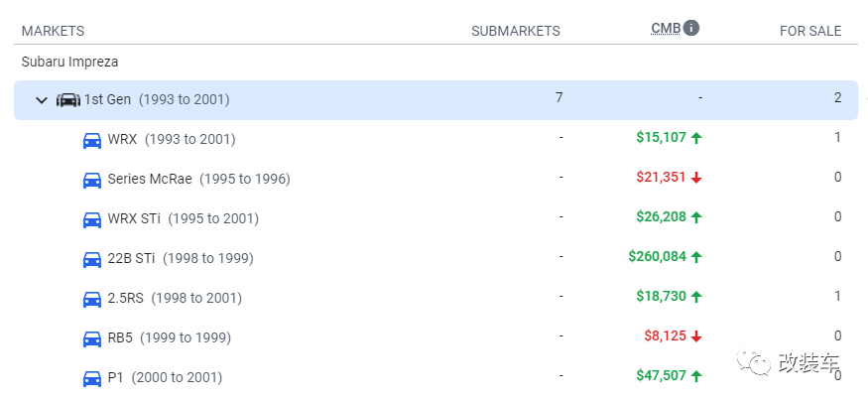The image size is (868, 401).
Task: Sort by the SUBMARKETS column header
Action: [x=516, y=31]
